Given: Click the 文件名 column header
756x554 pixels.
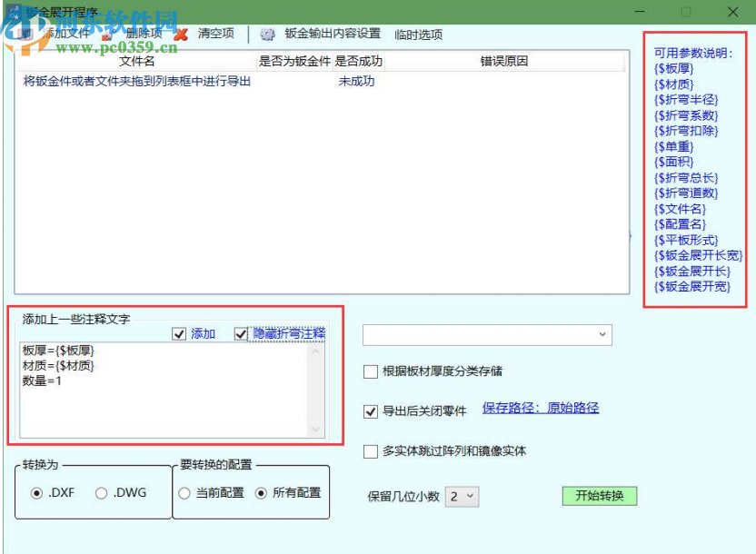Looking at the screenshot, I should [137, 61].
